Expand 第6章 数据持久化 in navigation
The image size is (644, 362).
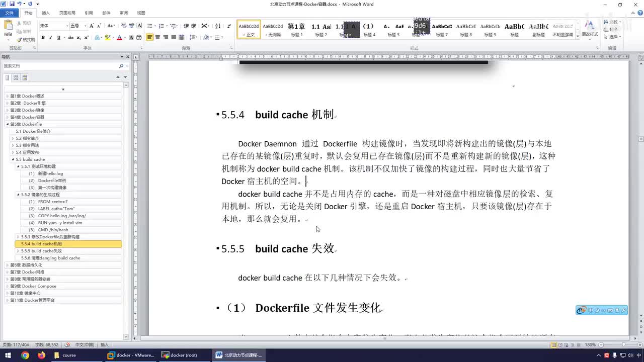click(x=7, y=265)
